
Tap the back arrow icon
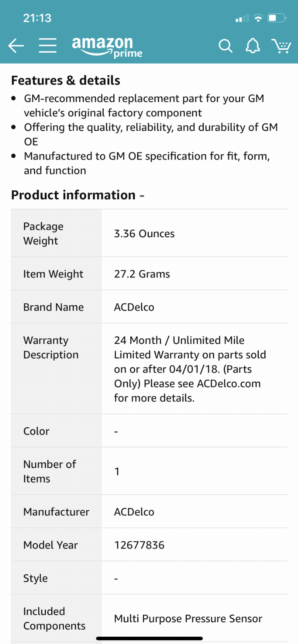coord(16,46)
